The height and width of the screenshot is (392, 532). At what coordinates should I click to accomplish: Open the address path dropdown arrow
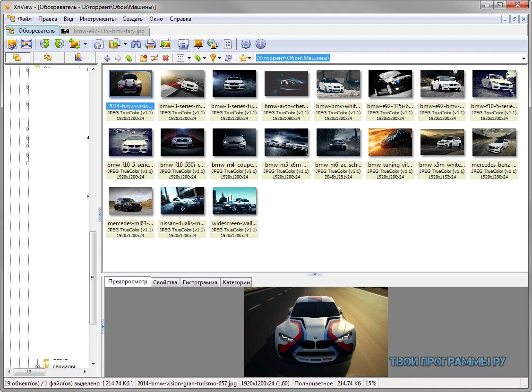pos(523,58)
